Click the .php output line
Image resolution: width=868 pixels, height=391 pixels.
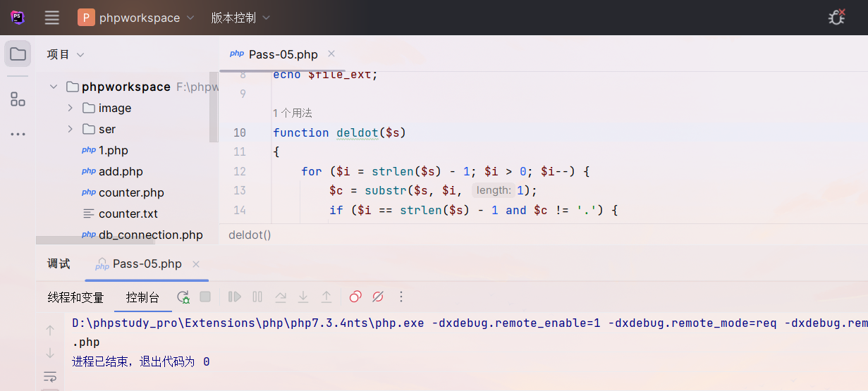pos(86,342)
